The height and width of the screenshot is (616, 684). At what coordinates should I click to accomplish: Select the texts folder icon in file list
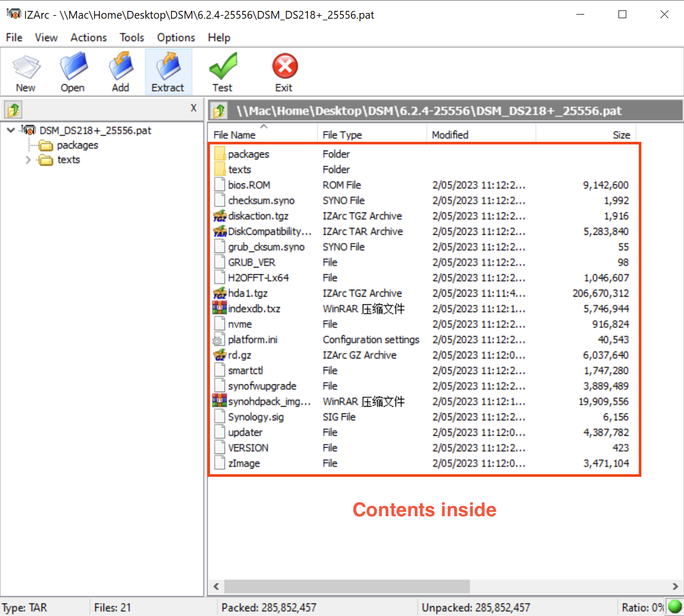(219, 169)
